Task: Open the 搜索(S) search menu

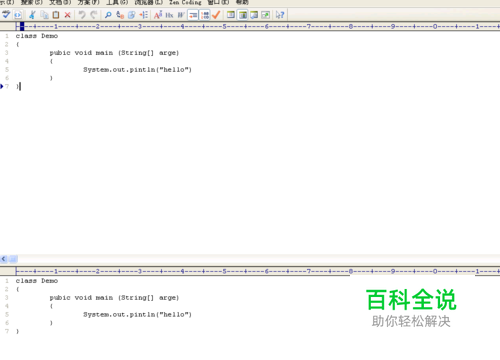Action: (32, 2)
